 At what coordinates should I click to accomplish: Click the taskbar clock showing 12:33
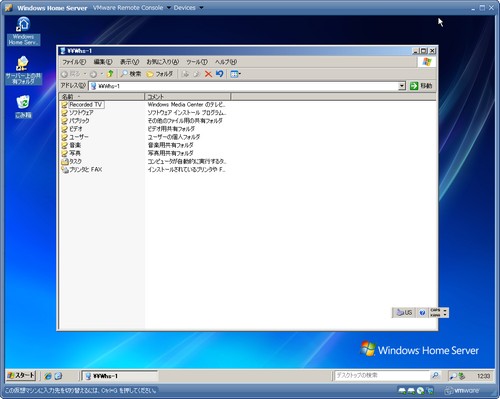pyautogui.click(x=483, y=376)
